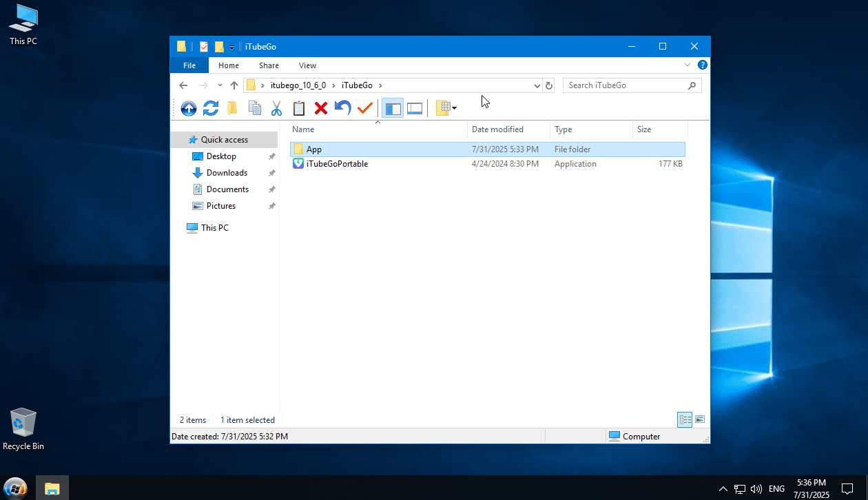Expand the chevron before itubego_10_6_0 breadcrumb
The image size is (868, 500).
coord(262,85)
